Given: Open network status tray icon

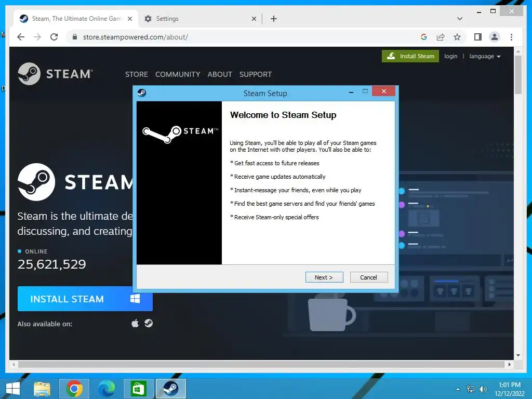Looking at the screenshot, I should [471, 389].
